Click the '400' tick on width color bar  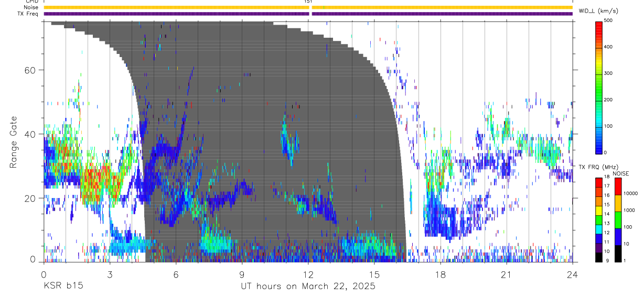[x=608, y=47]
